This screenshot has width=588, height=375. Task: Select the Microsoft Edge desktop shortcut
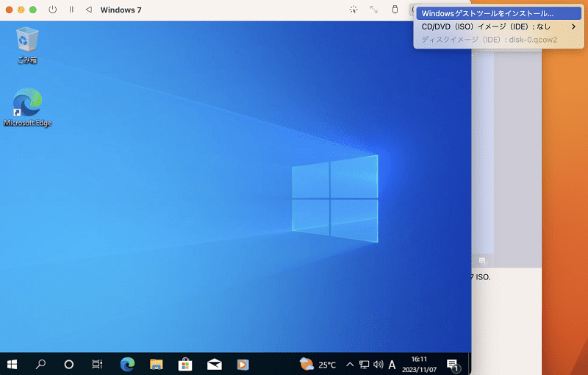(x=27, y=107)
